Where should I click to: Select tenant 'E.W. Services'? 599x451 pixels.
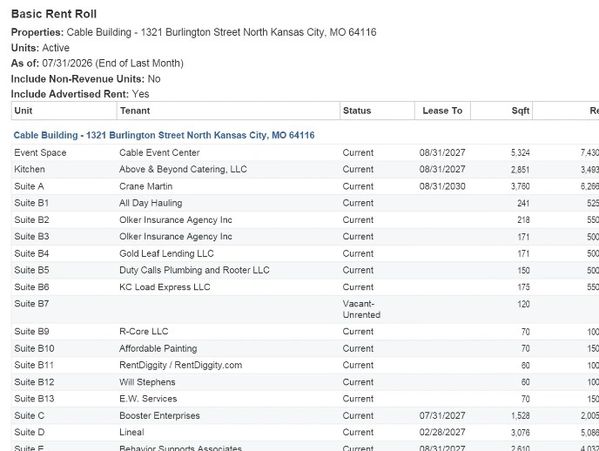(x=148, y=399)
